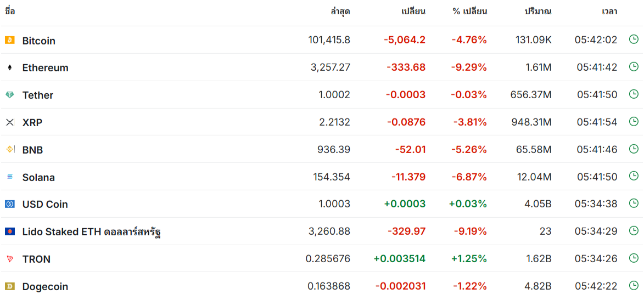Click the XRP logo icon
This screenshot has height=294, width=644.
(x=10, y=122)
